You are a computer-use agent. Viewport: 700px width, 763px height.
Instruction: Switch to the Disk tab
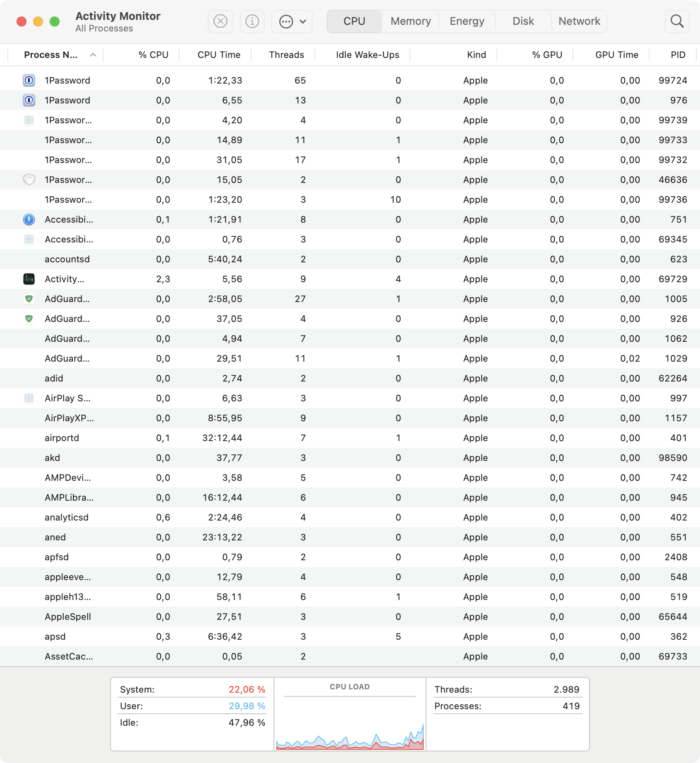point(523,21)
